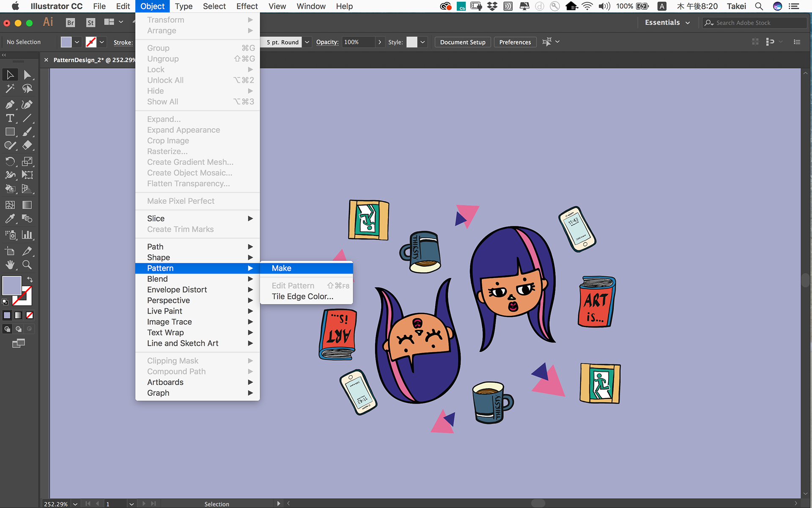The height and width of the screenshot is (508, 812).
Task: Select the Eyedropper tool
Action: [x=10, y=219]
